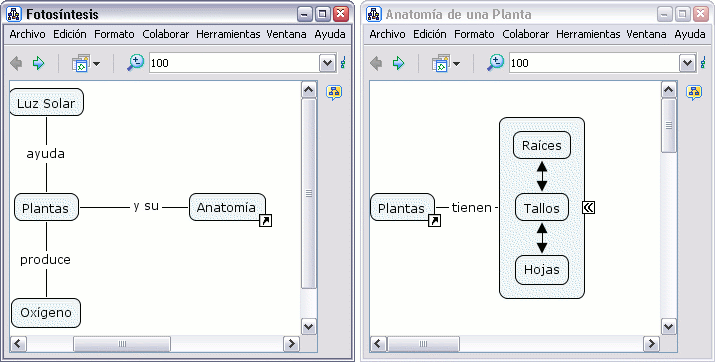Click double arrow between Raíces and Tallos
This screenshot has width=715, height=362.
click(542, 176)
